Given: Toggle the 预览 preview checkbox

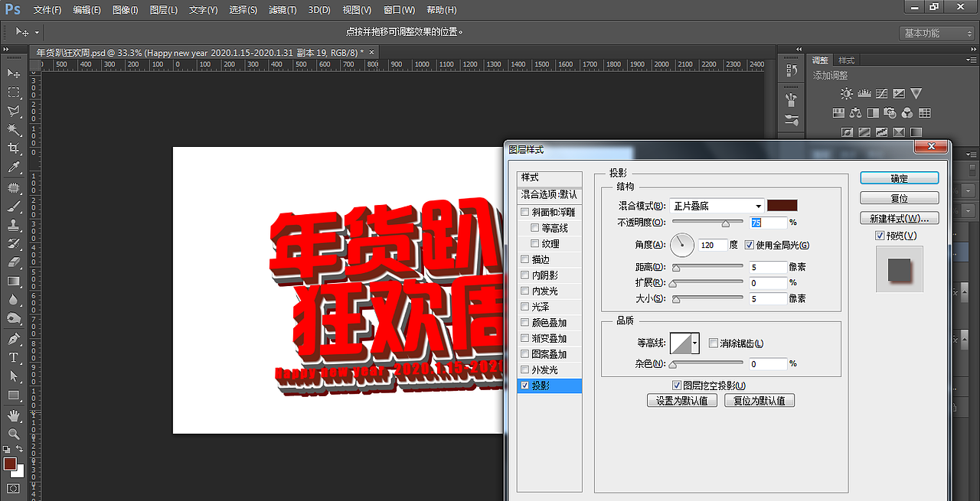Looking at the screenshot, I should tap(877, 236).
